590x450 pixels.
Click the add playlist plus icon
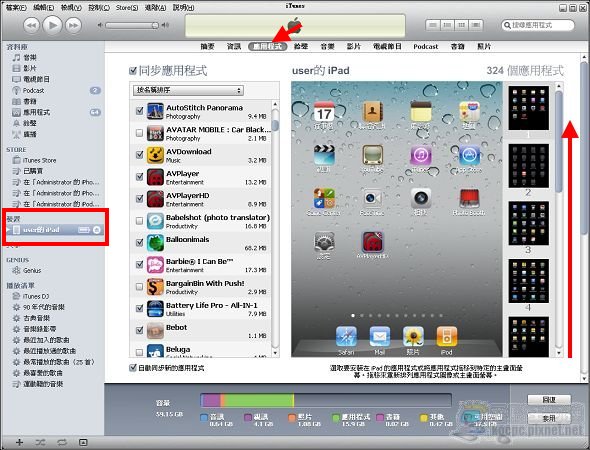click(x=19, y=442)
